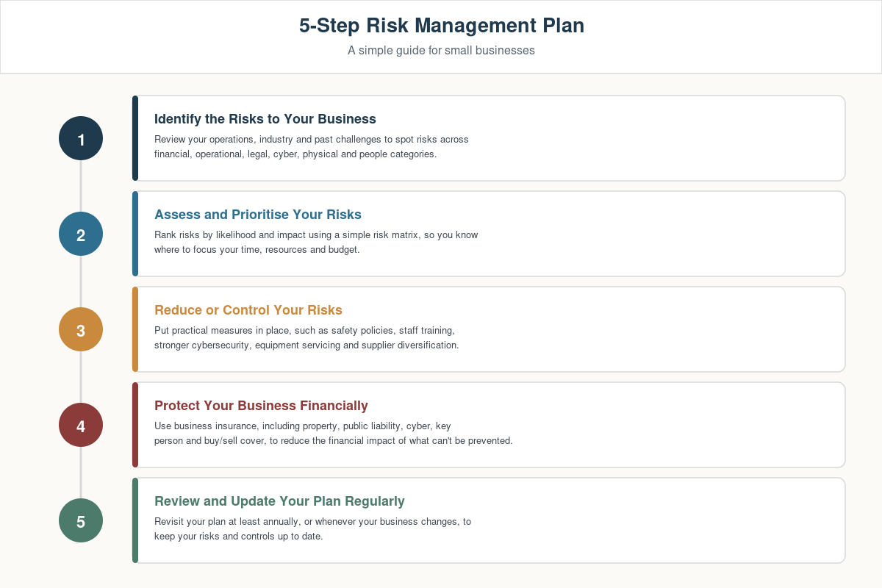Click the dark navy step 1 circle
The width and height of the screenshot is (882, 588).
coord(81,138)
